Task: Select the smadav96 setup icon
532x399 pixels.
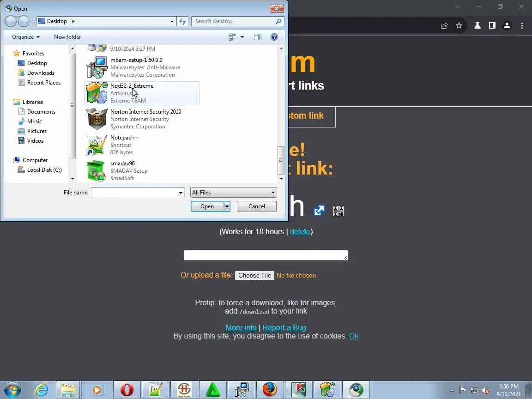Action: coord(97,171)
